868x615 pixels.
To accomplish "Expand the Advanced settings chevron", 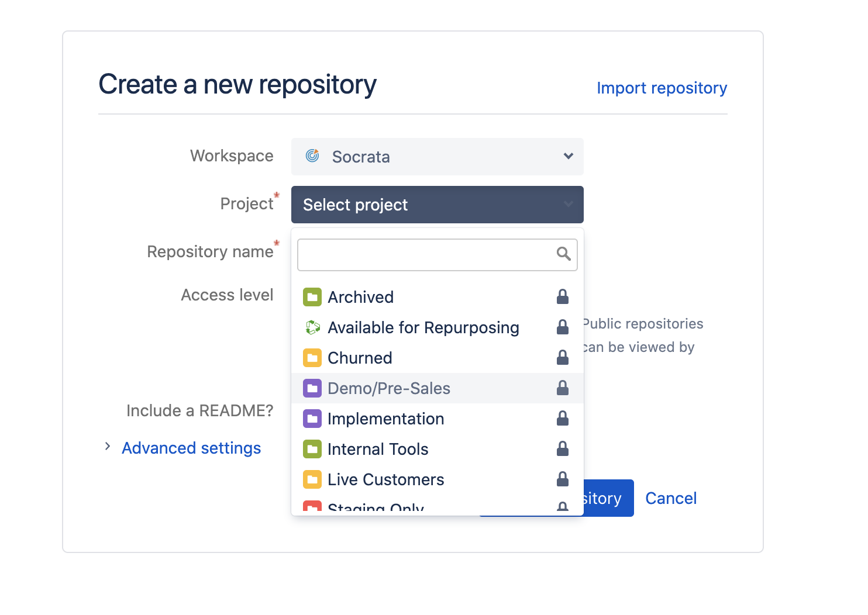I will pos(108,447).
